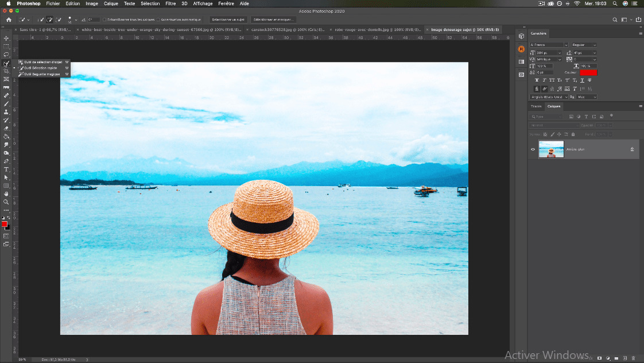Image resolution: width=644 pixels, height=363 pixels.
Task: Switch to the Tracés panel tab
Action: 536,106
